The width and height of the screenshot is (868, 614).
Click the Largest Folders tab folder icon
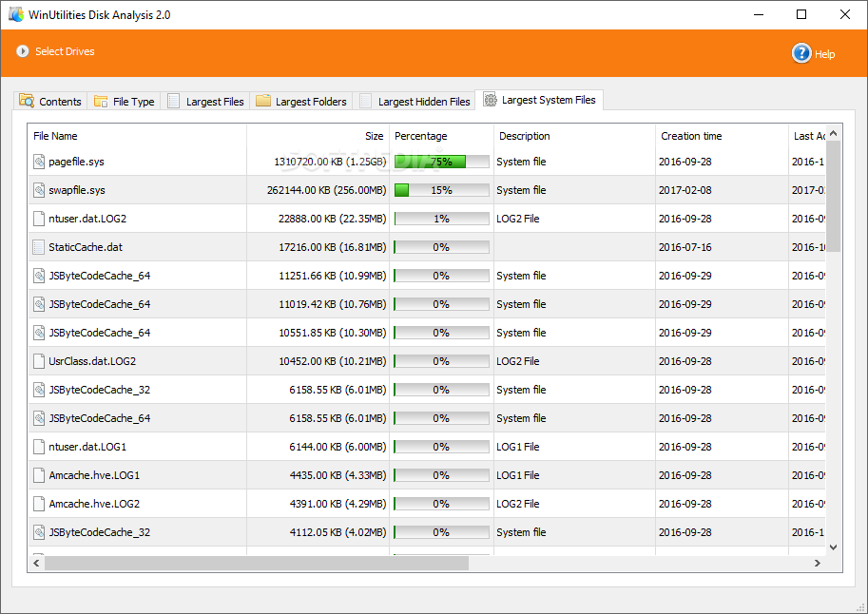click(263, 100)
